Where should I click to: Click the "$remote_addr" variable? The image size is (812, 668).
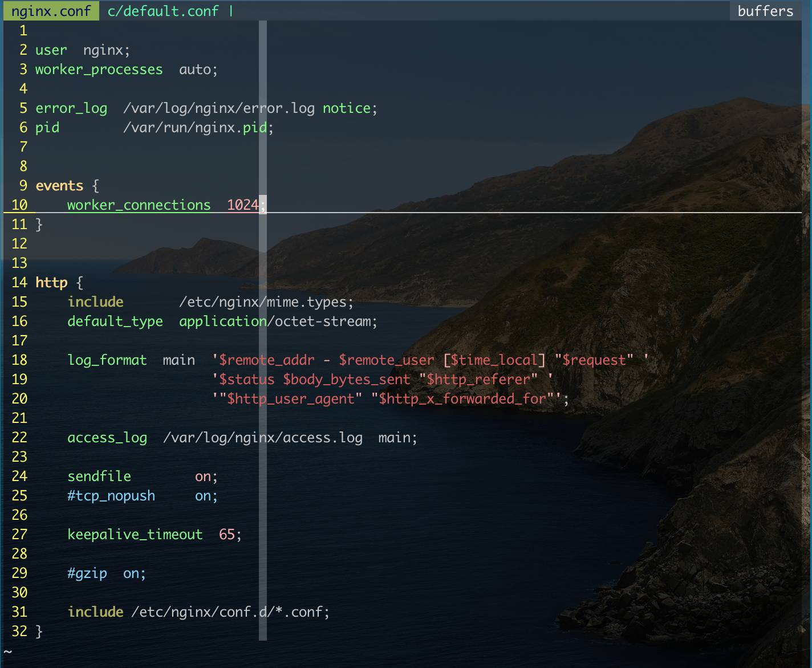click(x=267, y=360)
